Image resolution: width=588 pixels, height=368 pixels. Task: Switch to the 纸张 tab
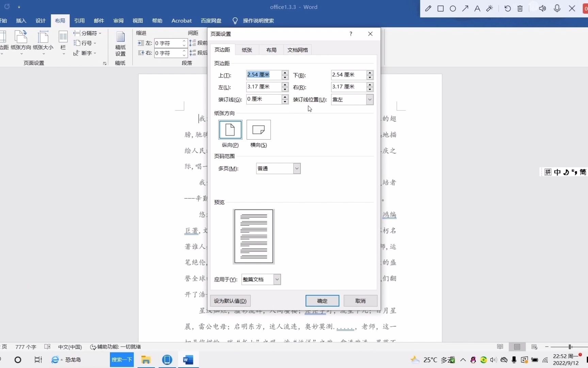click(247, 50)
